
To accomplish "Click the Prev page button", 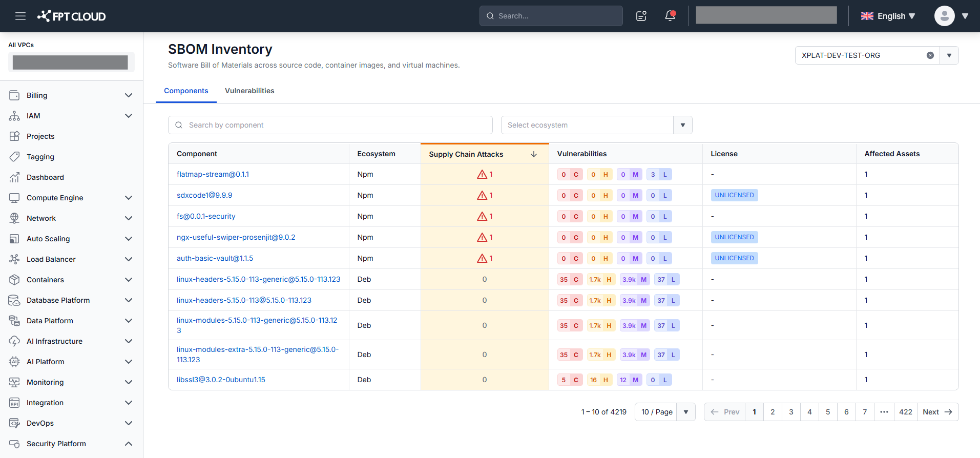I will [x=725, y=412].
